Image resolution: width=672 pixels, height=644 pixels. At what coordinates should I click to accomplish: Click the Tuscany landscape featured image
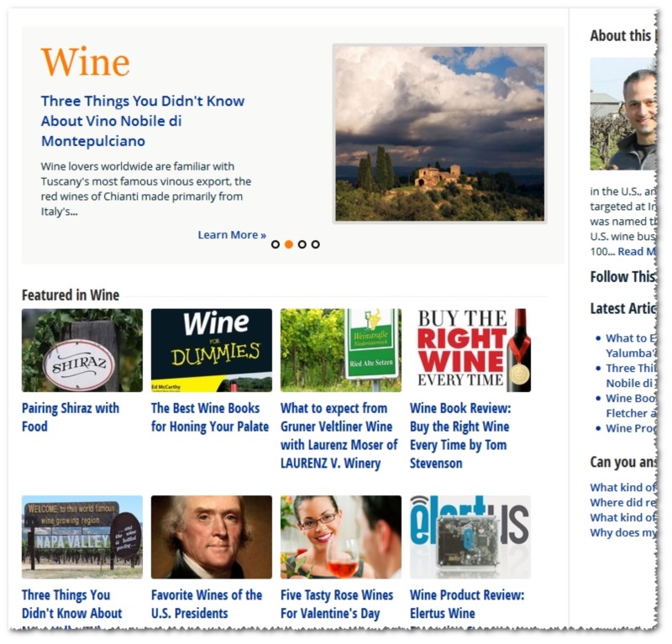tap(439, 134)
